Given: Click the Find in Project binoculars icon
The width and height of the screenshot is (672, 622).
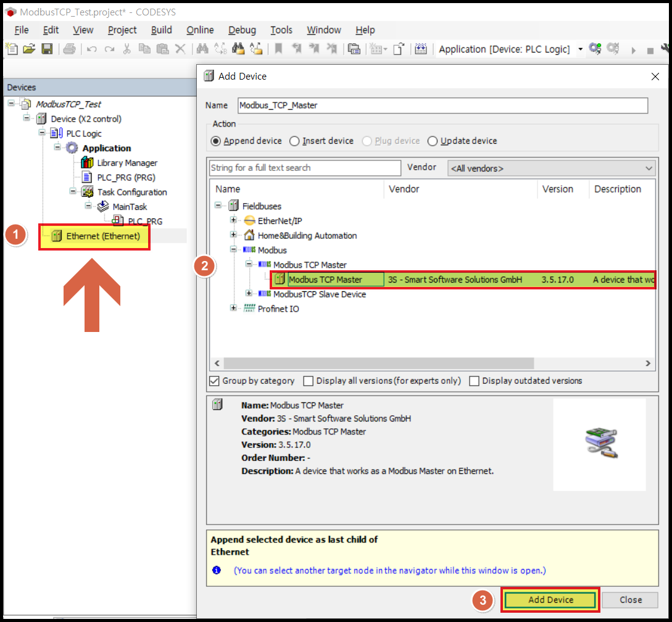Looking at the screenshot, I should 238,49.
